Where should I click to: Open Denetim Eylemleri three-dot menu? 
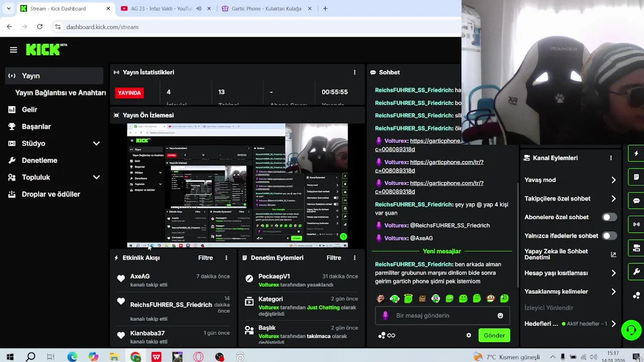355,258
